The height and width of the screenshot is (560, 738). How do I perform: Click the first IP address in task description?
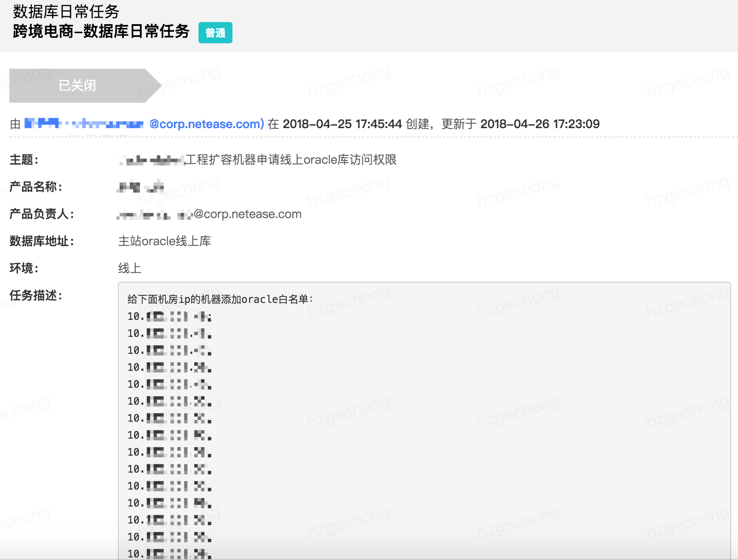169,316
